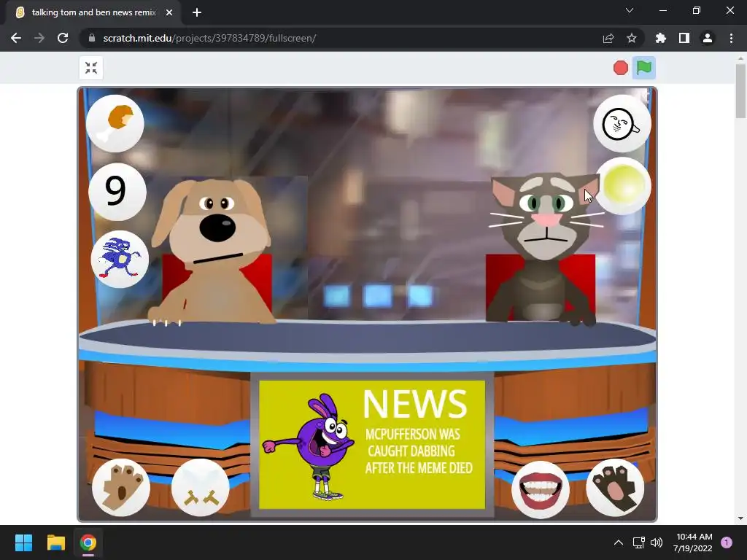Click the yellow NEWS screen on desk
The width and height of the screenshot is (747, 560).
(x=372, y=444)
